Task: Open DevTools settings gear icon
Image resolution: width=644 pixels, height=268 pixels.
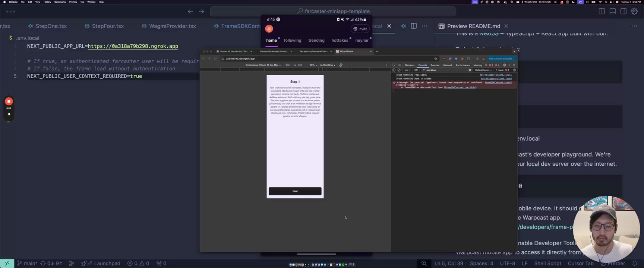Action: (x=504, y=65)
